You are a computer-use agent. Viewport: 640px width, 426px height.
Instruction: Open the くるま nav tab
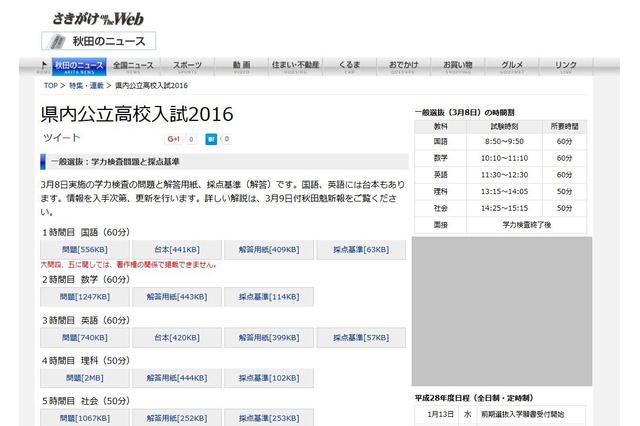click(349, 67)
